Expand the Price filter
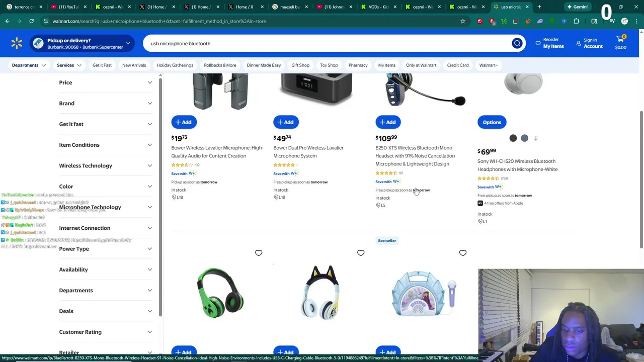 coord(105,82)
